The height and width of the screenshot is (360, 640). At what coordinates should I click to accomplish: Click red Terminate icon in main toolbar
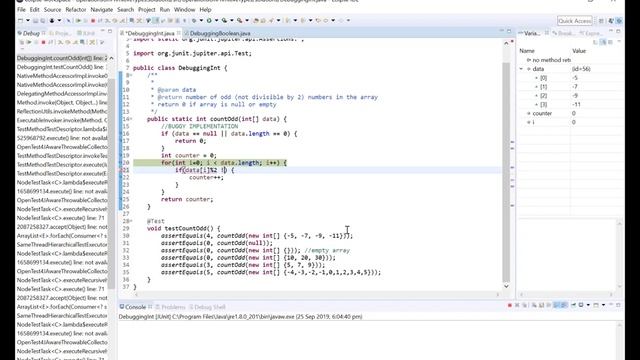(x=93, y=20)
